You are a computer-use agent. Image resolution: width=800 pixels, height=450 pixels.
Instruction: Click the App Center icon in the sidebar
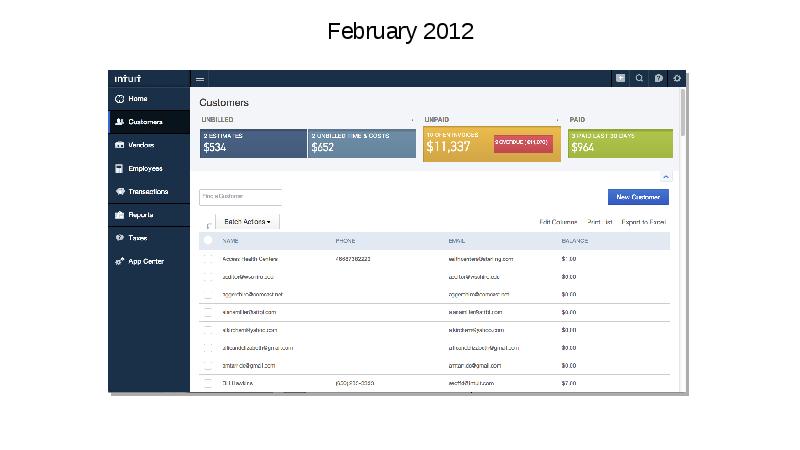click(120, 261)
